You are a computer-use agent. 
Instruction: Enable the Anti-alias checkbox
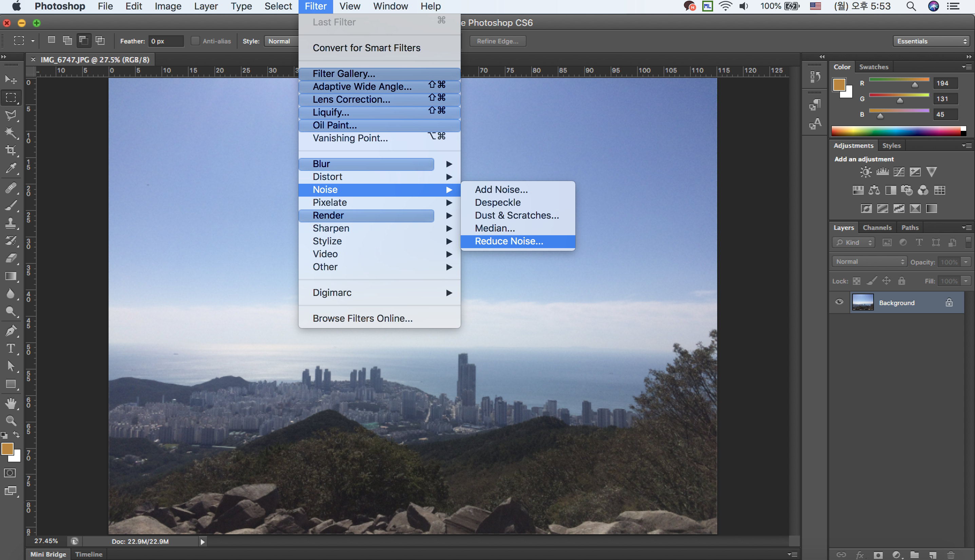click(195, 41)
